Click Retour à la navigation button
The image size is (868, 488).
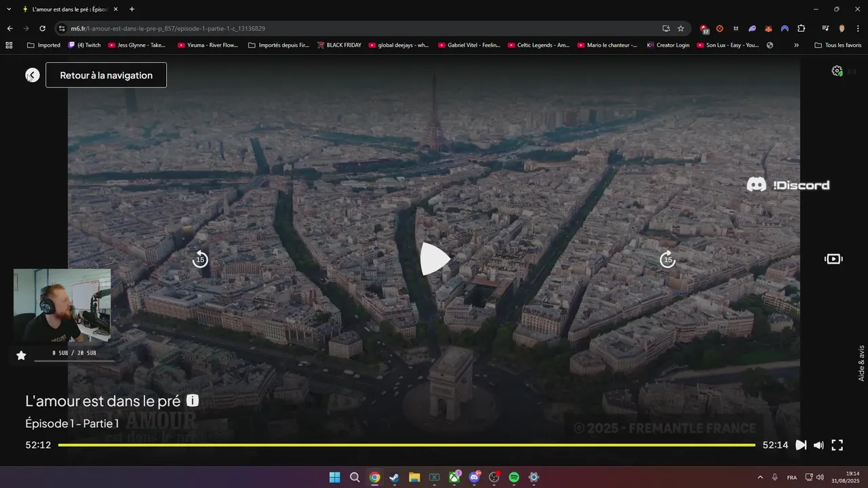[106, 75]
